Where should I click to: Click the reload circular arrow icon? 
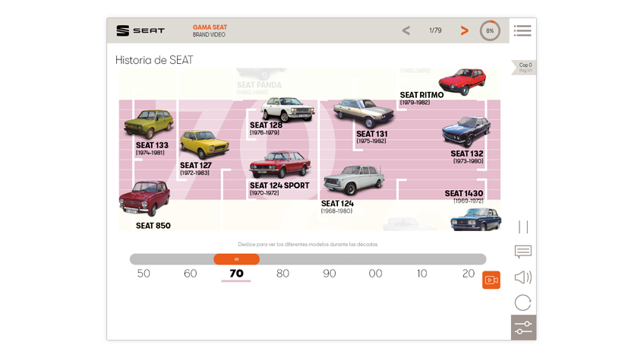(x=522, y=303)
